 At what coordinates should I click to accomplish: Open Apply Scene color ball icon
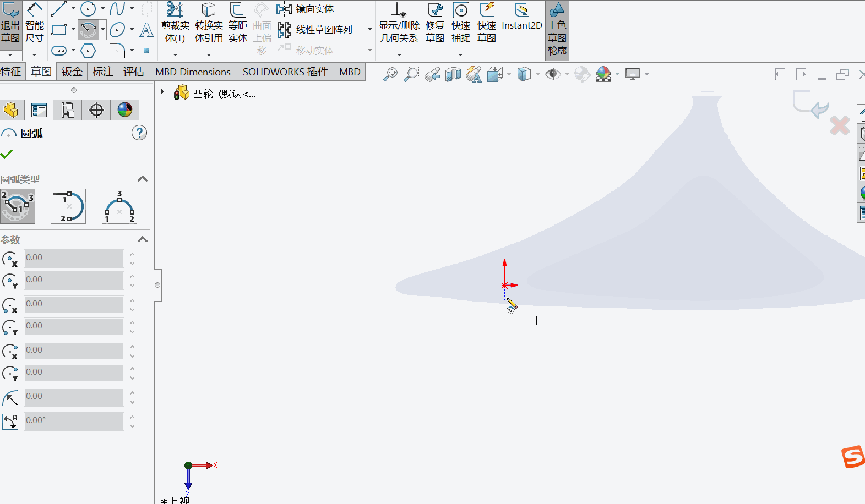click(x=603, y=74)
